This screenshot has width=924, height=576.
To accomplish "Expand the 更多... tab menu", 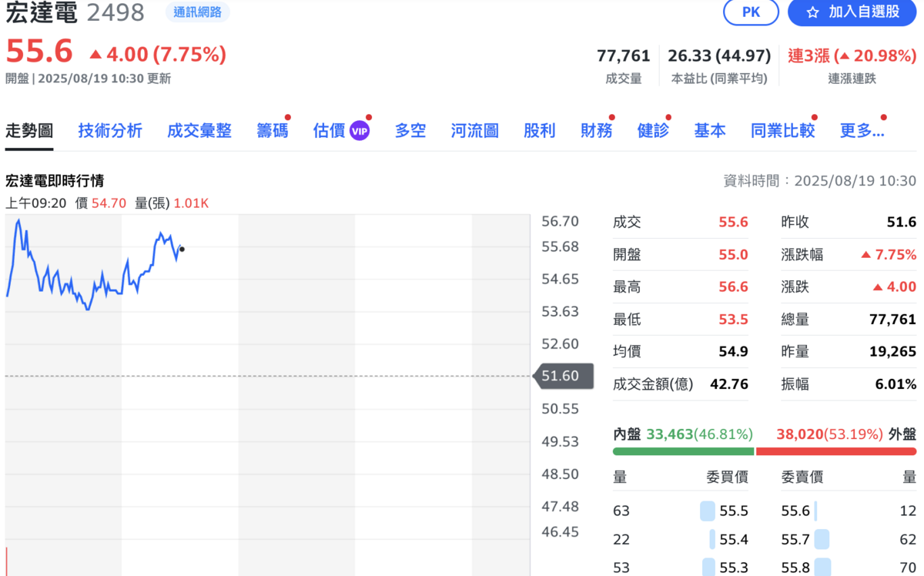I will pyautogui.click(x=862, y=131).
